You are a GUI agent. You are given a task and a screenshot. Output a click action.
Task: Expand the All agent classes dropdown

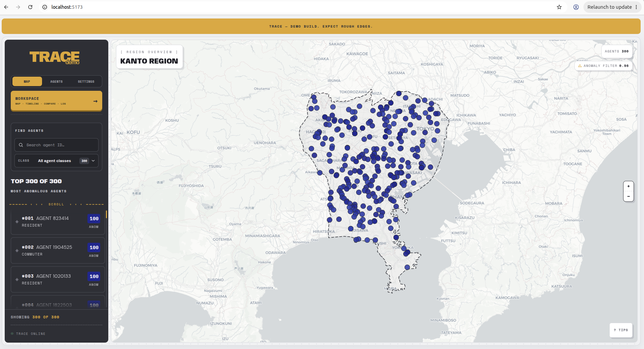(x=56, y=161)
